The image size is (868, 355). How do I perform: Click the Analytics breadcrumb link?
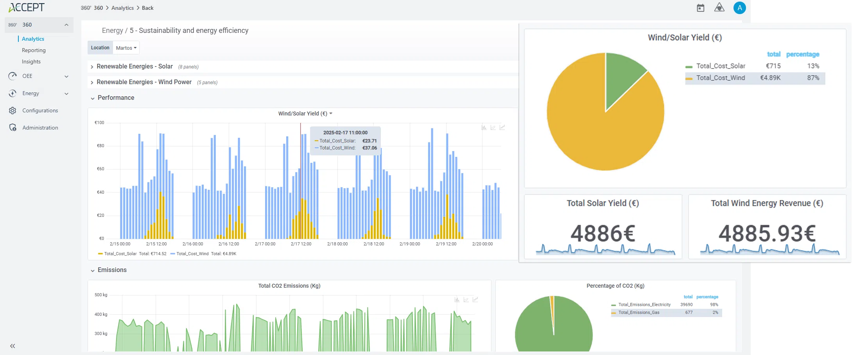(x=122, y=8)
